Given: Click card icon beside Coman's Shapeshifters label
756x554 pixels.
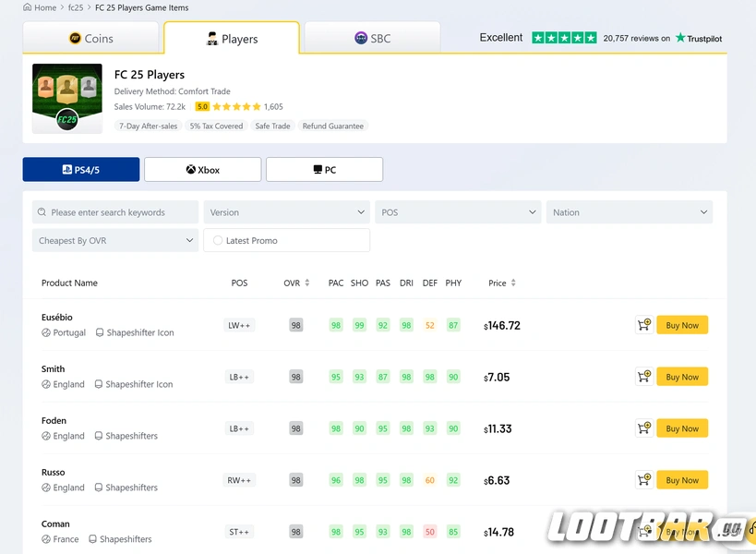Looking at the screenshot, I should (92, 539).
